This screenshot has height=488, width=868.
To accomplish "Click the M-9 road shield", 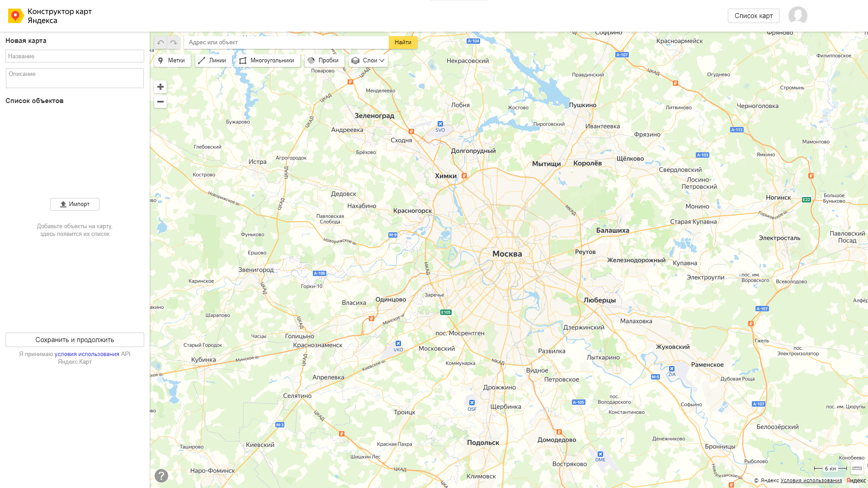I will tap(393, 235).
